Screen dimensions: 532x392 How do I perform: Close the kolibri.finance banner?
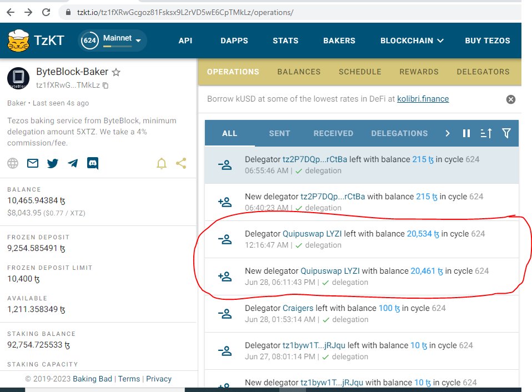pos(511,99)
